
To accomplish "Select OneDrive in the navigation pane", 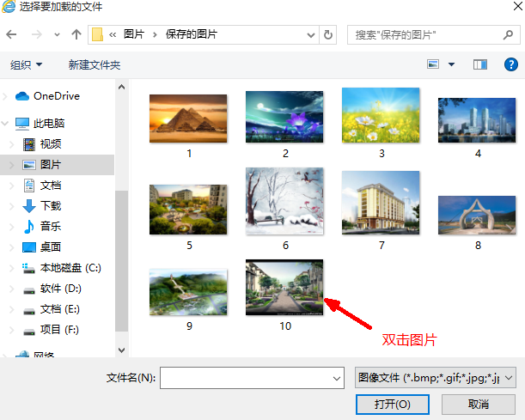I will click(x=56, y=95).
